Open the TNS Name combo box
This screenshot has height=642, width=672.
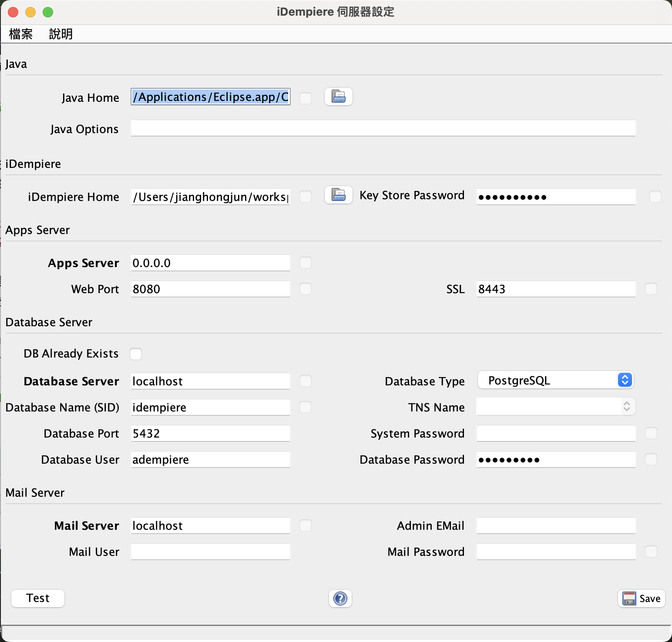point(555,406)
